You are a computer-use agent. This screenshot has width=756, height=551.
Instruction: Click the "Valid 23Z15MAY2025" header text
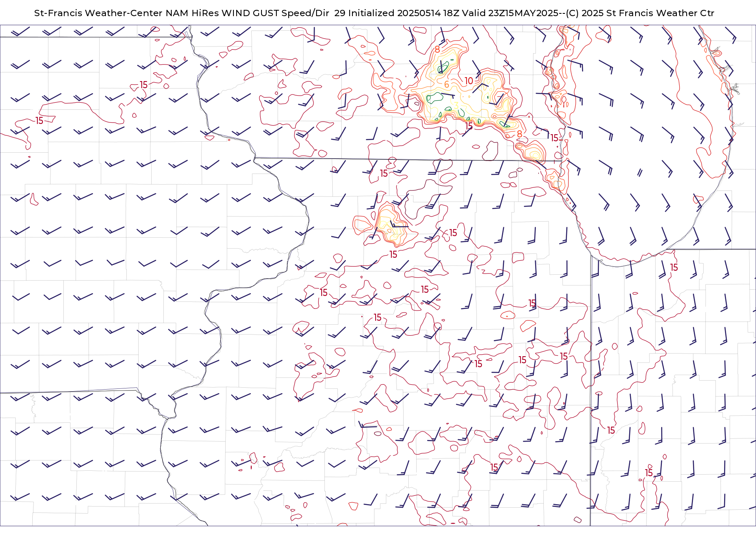coord(510,13)
